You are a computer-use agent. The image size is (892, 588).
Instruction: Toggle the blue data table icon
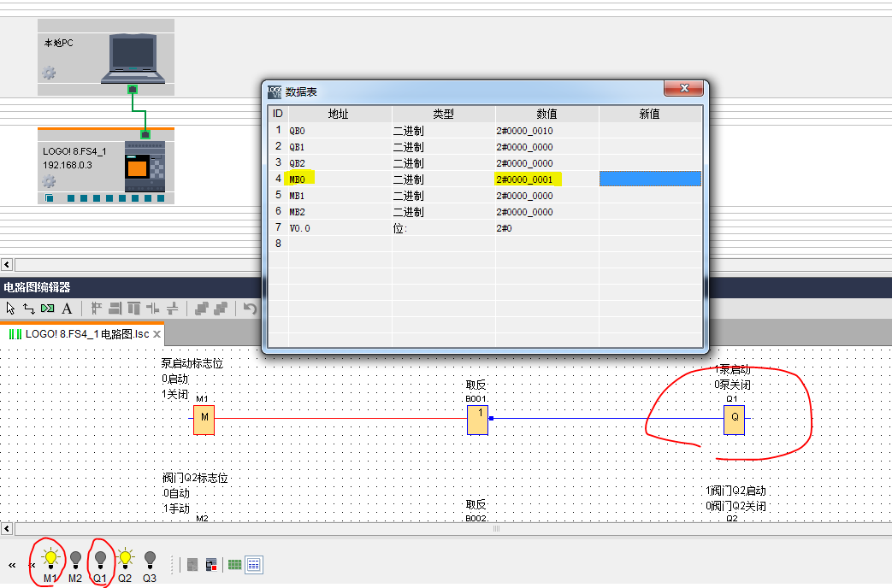tap(254, 565)
